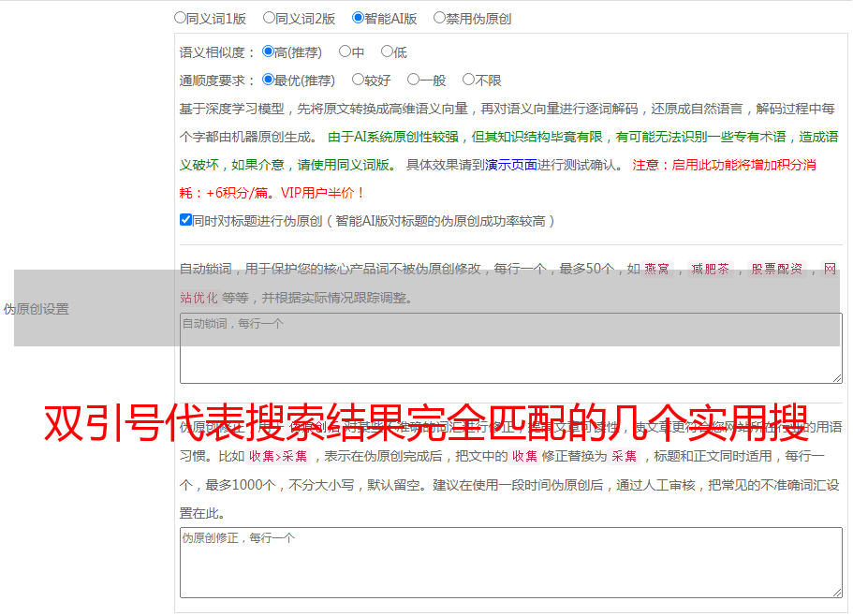Set 通顺度要求 to 不限

(x=468, y=80)
